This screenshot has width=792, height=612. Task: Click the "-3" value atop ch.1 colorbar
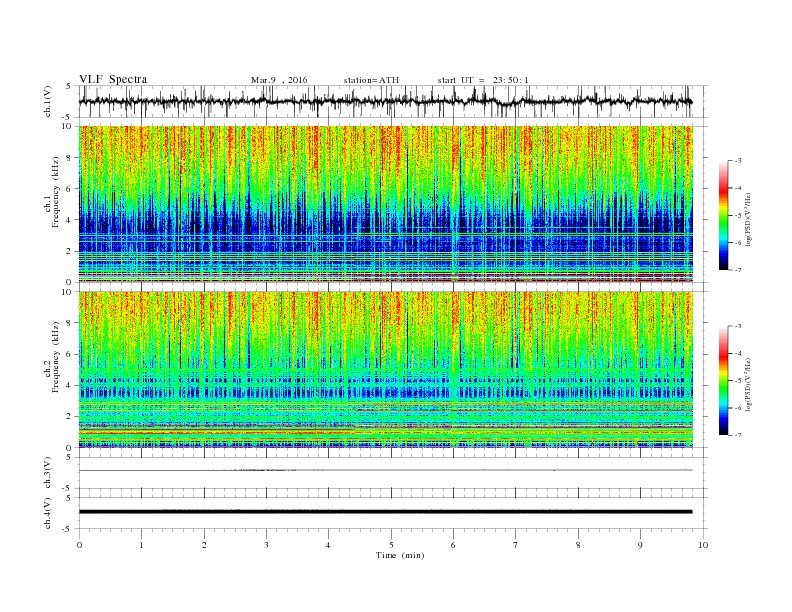tap(738, 161)
